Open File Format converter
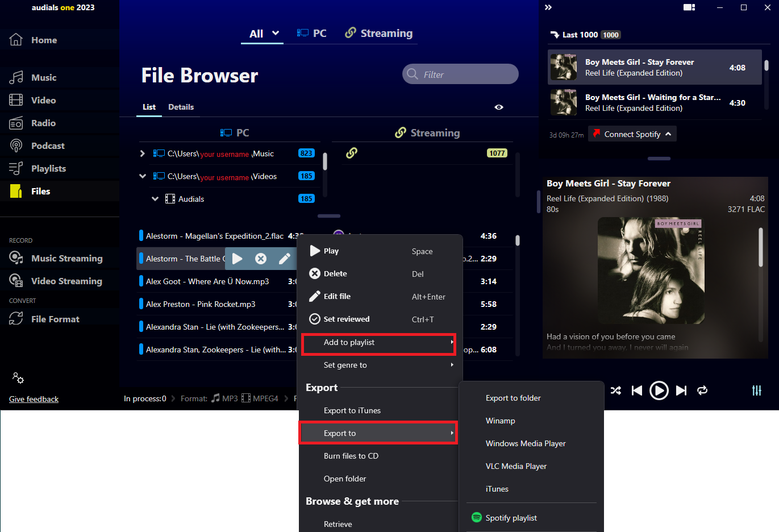Image resolution: width=779 pixels, height=532 pixels. [44, 319]
